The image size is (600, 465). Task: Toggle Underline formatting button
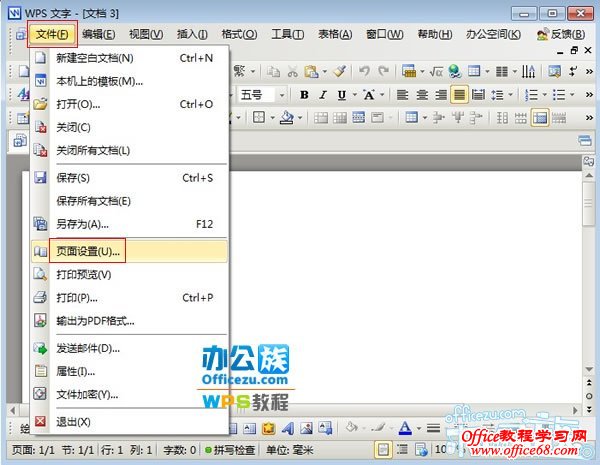pos(342,95)
